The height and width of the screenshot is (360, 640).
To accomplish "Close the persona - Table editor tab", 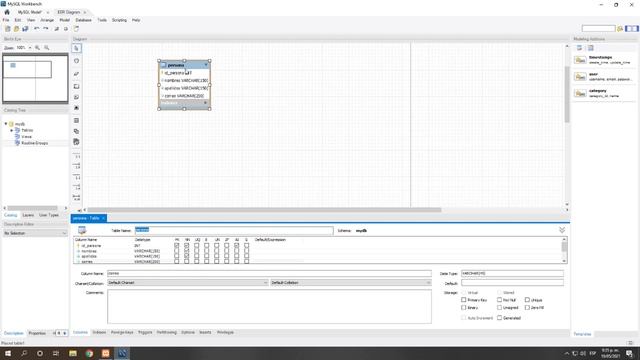I will coord(104,218).
